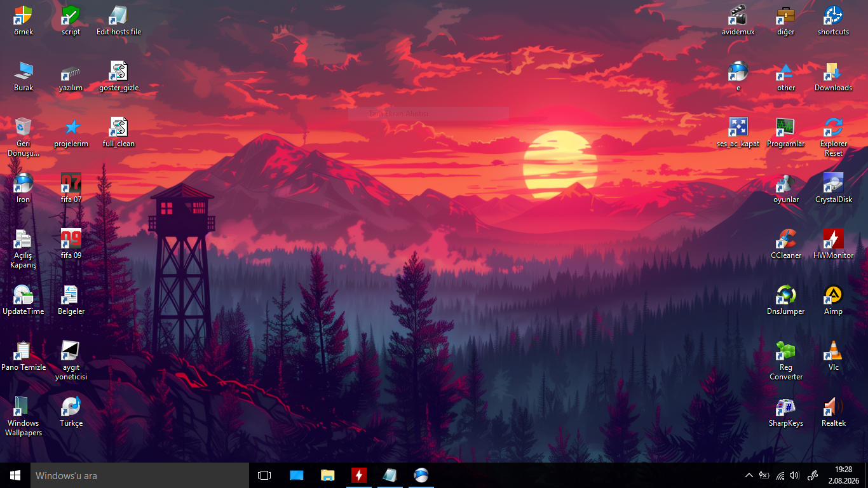Click the Türkçe desktop icon

coord(71,412)
